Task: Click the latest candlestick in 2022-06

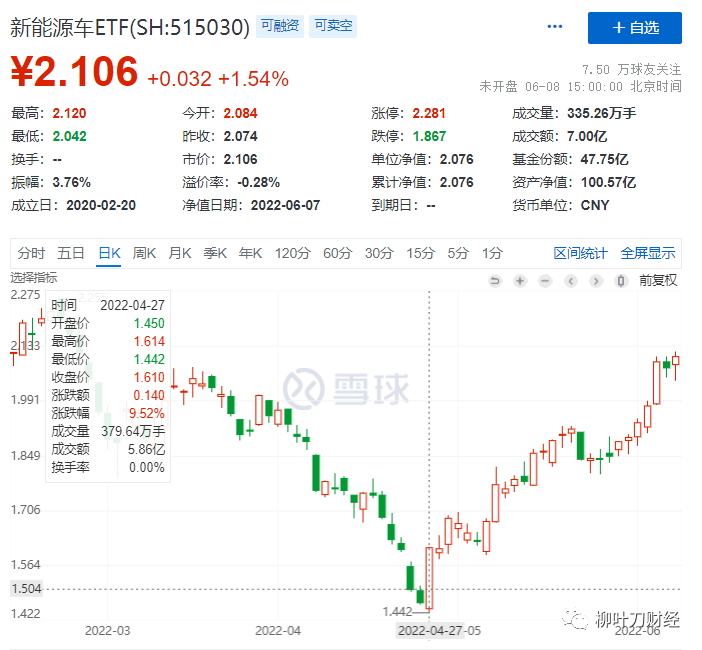Action: coord(676,360)
